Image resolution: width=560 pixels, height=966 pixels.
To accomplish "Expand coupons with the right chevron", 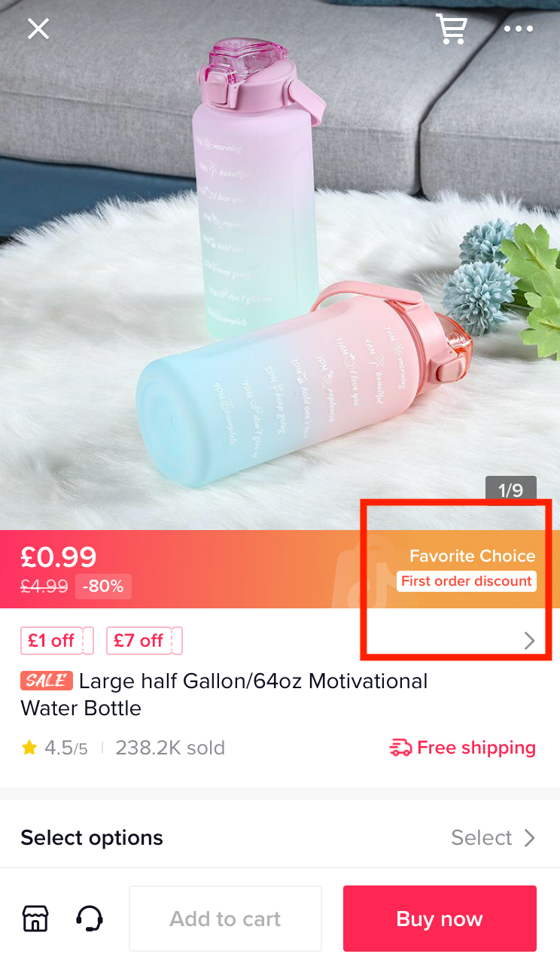I will click(x=529, y=641).
